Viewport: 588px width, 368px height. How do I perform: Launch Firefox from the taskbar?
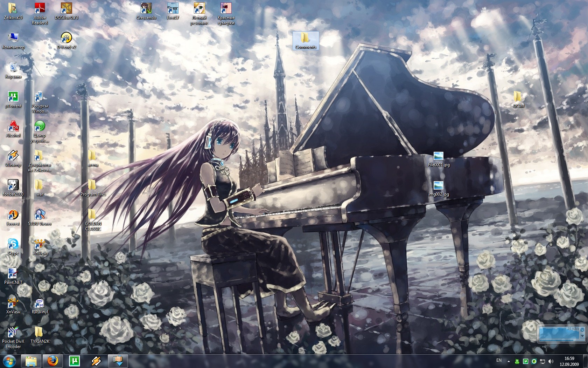coord(53,361)
